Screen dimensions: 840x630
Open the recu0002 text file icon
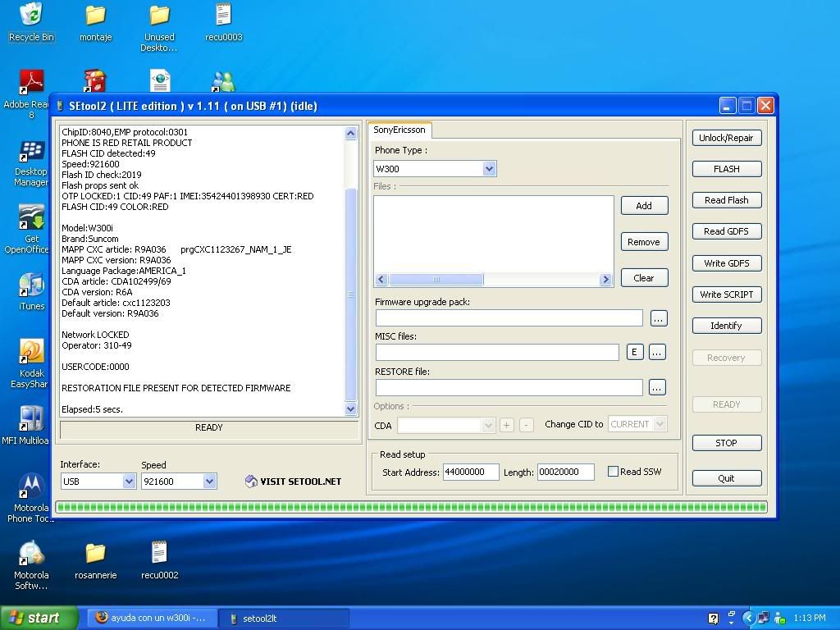coord(159,560)
